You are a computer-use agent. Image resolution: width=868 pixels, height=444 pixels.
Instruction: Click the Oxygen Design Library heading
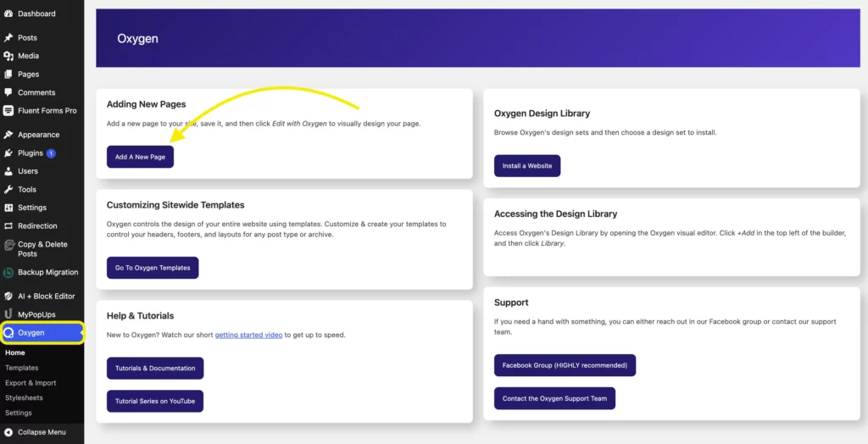[542, 114]
